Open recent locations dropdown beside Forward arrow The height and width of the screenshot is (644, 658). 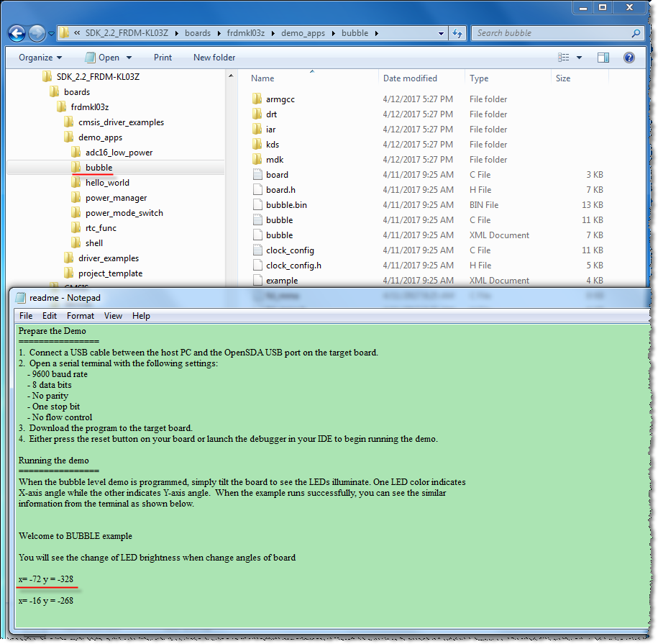[x=51, y=34]
